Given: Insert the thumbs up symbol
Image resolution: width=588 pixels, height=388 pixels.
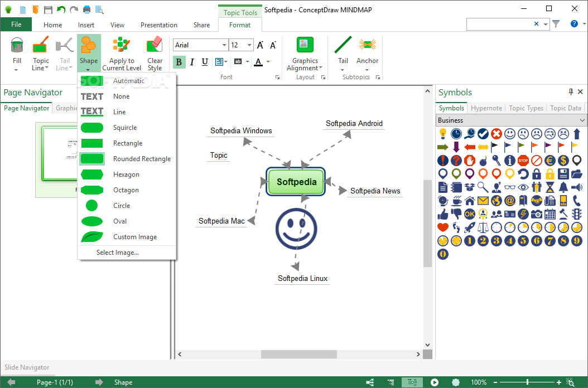Looking at the screenshot, I should click(443, 214).
